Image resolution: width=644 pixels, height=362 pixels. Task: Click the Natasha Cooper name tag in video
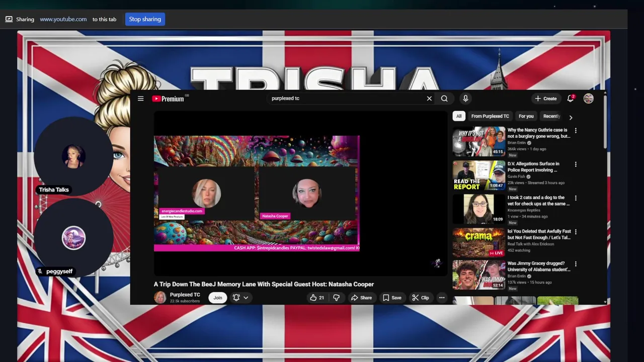pos(275,216)
